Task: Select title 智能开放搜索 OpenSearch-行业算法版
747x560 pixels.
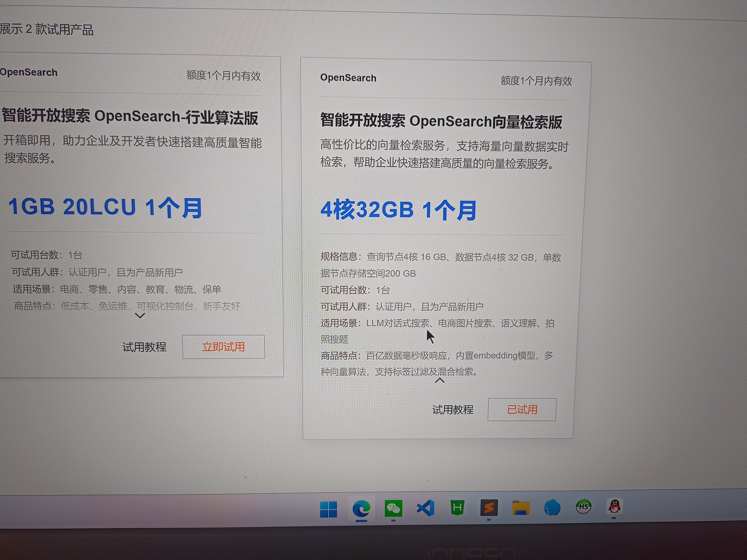Action: click(130, 117)
